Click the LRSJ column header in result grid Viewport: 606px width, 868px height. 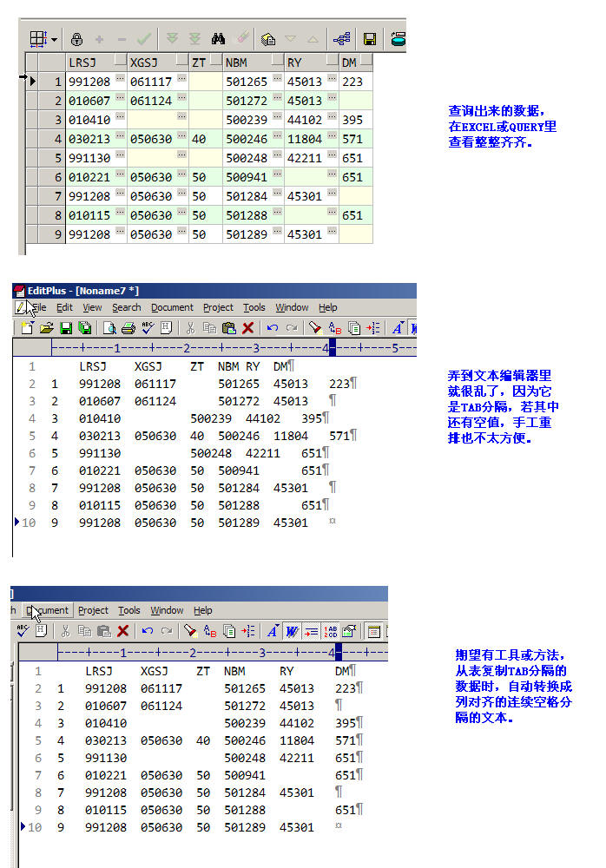click(96, 62)
